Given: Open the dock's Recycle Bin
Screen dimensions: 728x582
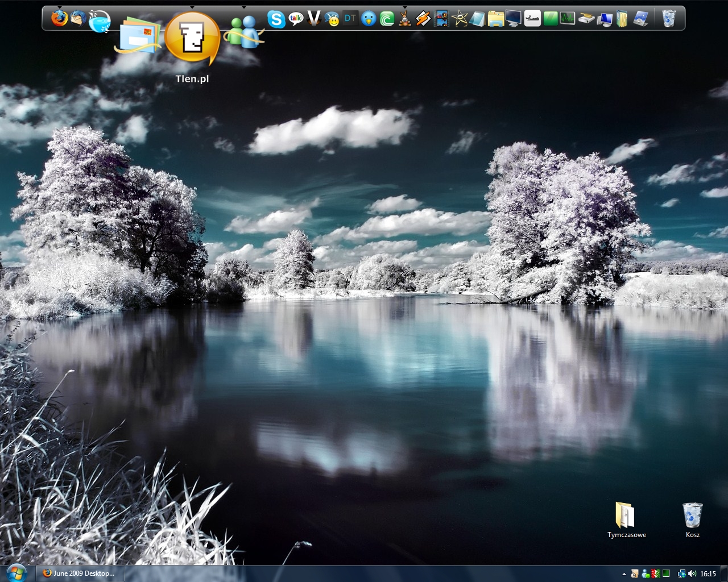Looking at the screenshot, I should pos(669,18).
